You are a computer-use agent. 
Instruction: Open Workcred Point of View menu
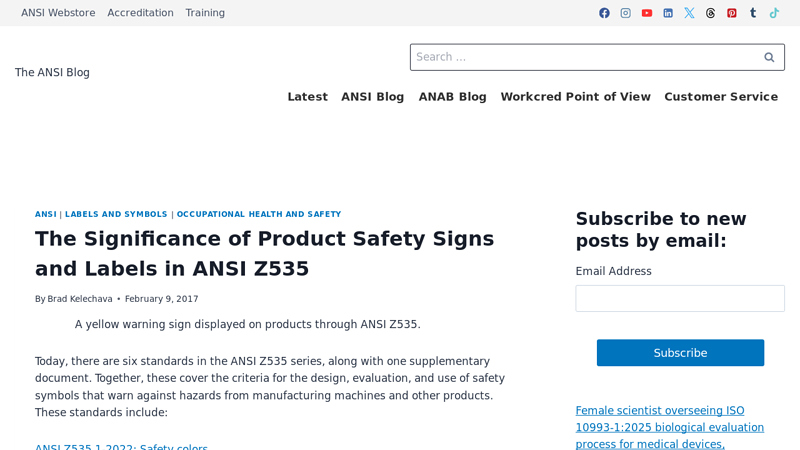(576, 96)
